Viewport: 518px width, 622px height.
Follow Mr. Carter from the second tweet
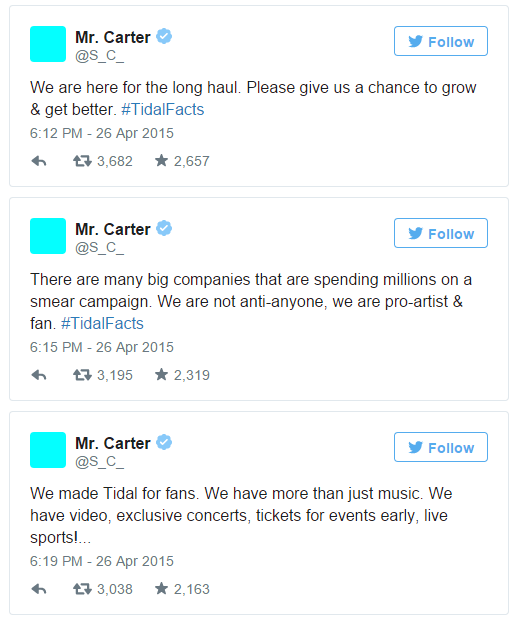click(x=441, y=233)
